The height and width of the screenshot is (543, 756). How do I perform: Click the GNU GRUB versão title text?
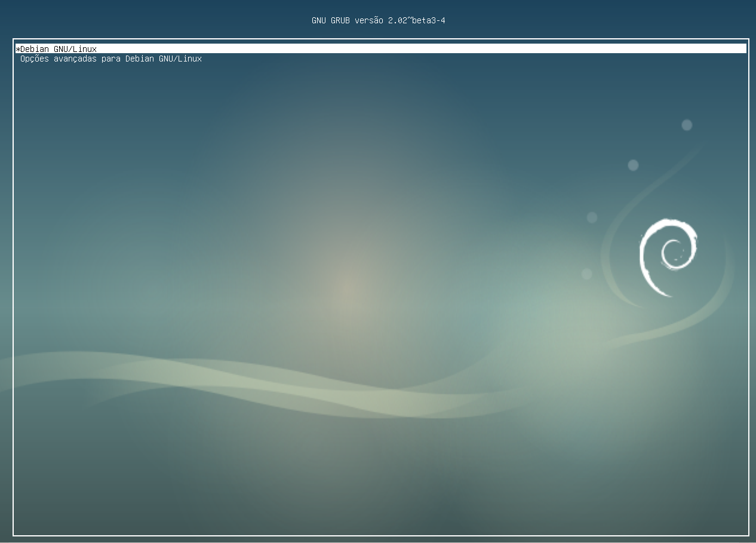tap(378, 20)
